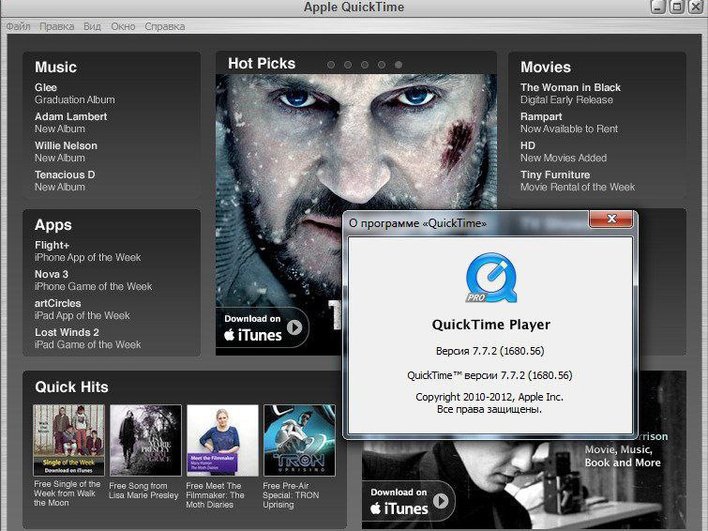Image resolution: width=708 pixels, height=531 pixels.
Task: Click Версия 7.7.2 (1680.56) text
Action: [x=490, y=351]
